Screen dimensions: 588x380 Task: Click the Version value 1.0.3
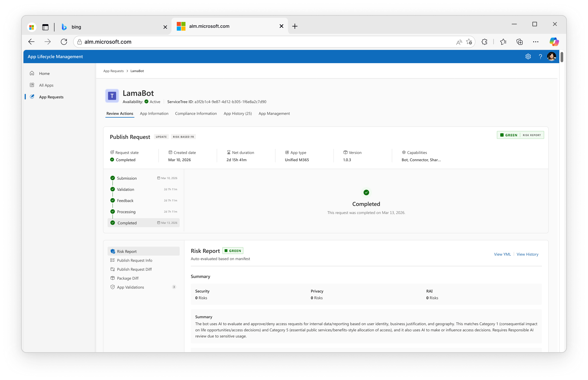click(x=347, y=160)
